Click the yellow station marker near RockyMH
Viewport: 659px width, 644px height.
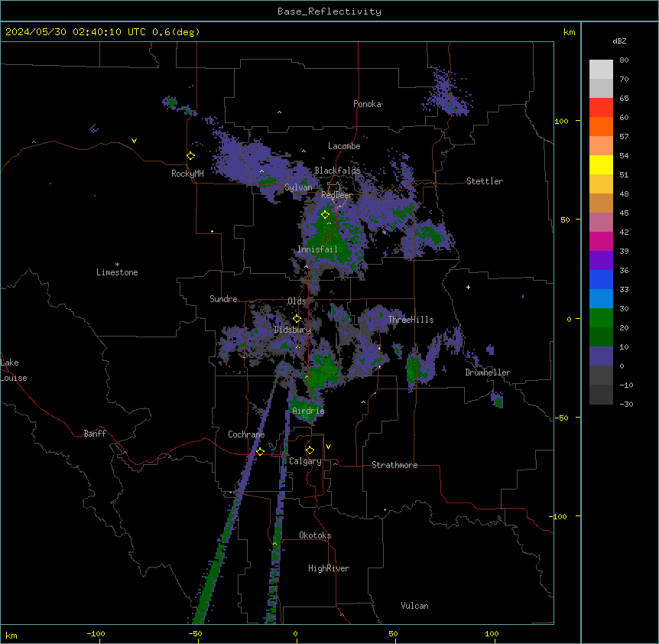click(x=191, y=156)
